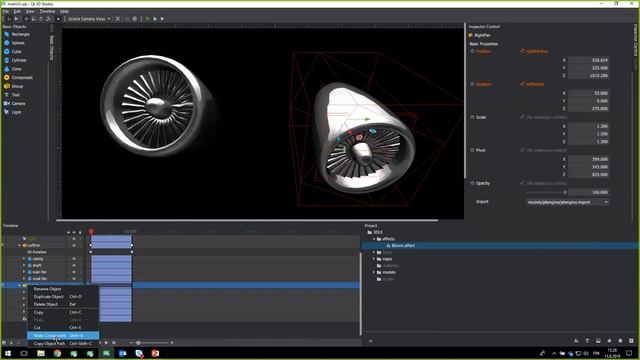Toggle the Position animation stopwatch in Inspector
This screenshot has width=640, height=360.
point(472,51)
